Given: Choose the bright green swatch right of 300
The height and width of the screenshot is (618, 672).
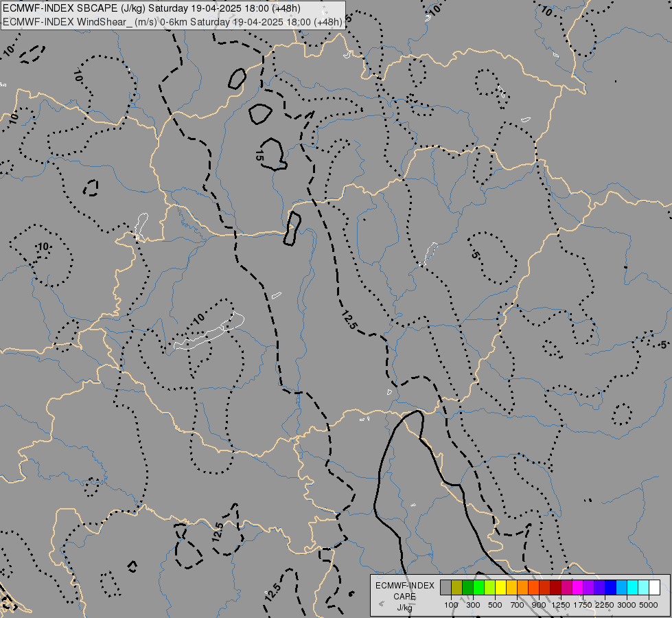Looking at the screenshot, I should pyautogui.click(x=478, y=587).
